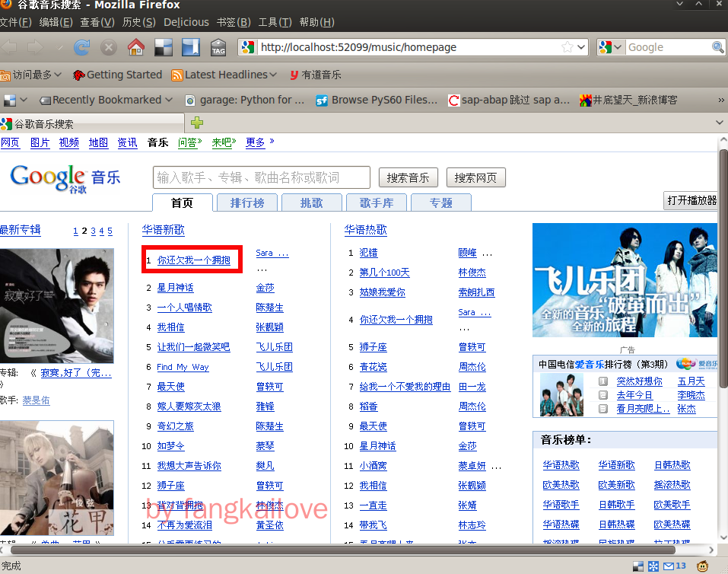Click the TAG bookmark icon
Viewport: 728px width, 574px height.
pos(218,47)
